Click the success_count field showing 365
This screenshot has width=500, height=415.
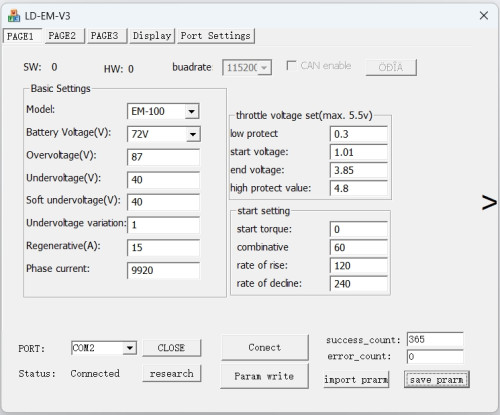[435, 339]
